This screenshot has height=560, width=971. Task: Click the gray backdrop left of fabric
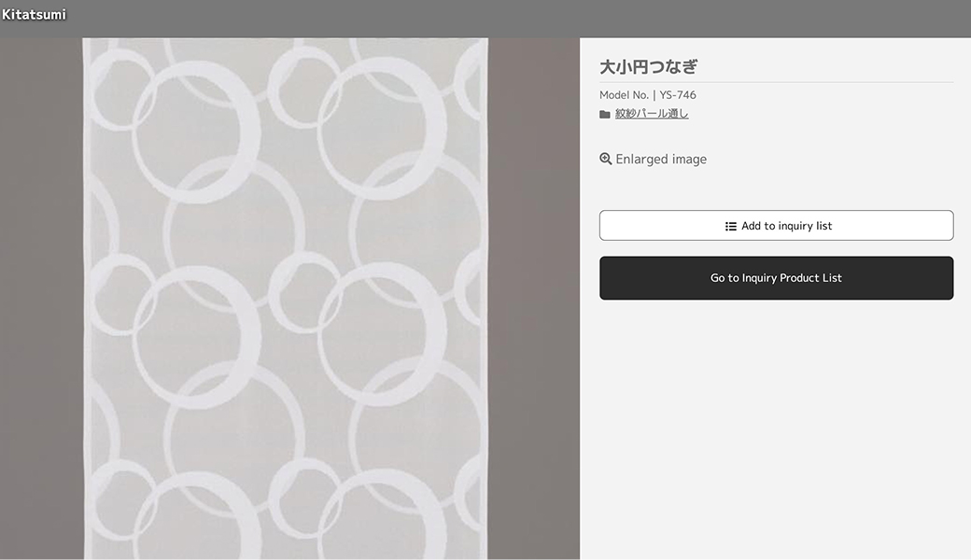(x=41, y=299)
